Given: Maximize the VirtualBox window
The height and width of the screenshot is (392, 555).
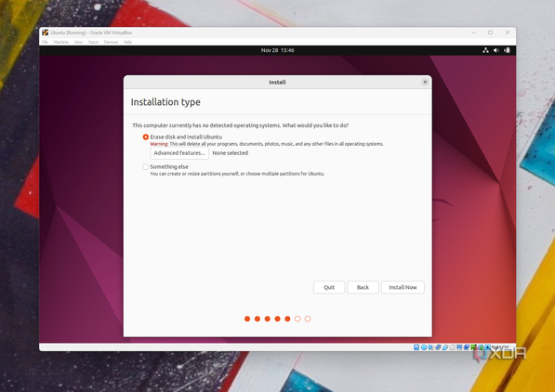Looking at the screenshot, I should (x=490, y=33).
